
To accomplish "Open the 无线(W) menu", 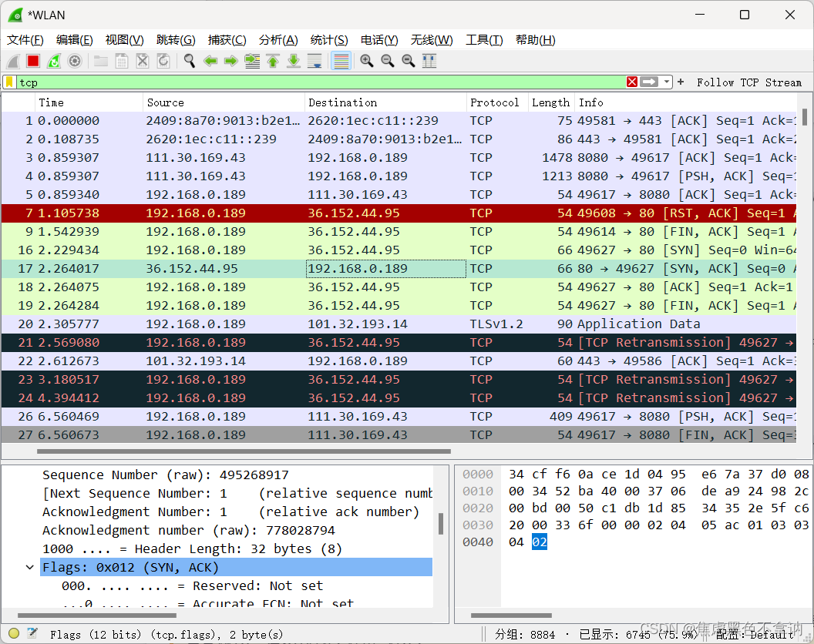I will point(432,40).
